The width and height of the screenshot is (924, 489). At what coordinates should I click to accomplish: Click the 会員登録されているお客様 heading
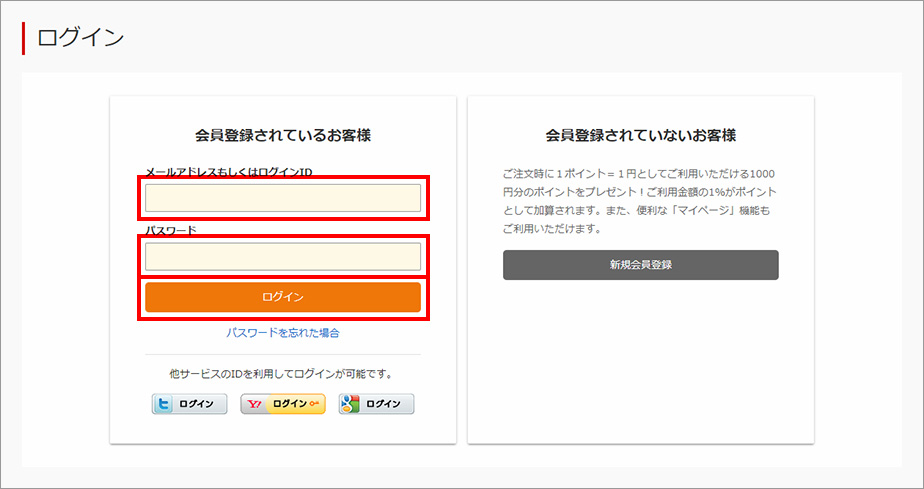click(283, 136)
